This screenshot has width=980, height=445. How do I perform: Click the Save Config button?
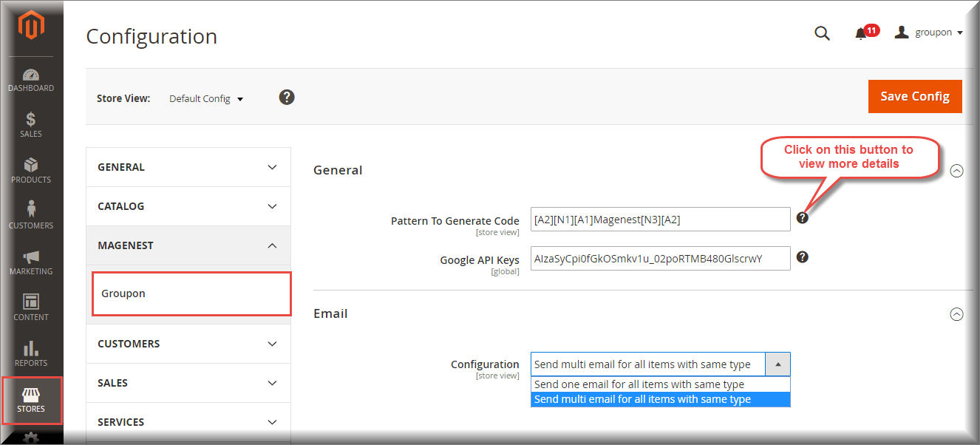[x=915, y=96]
